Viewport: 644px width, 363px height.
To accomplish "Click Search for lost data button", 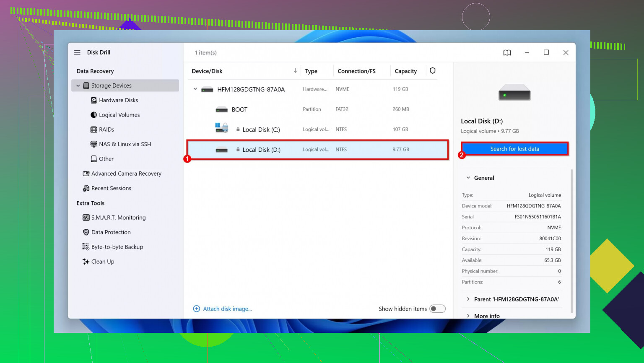I will point(514,148).
